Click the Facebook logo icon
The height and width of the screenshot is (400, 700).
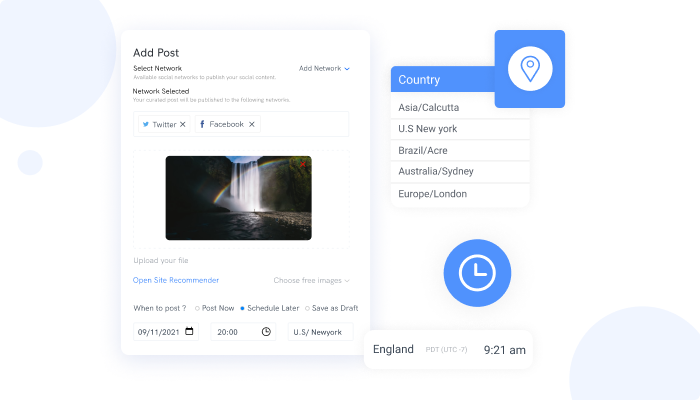point(202,124)
